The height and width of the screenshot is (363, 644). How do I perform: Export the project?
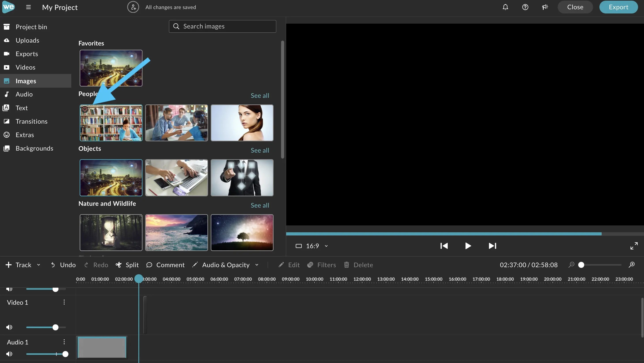coord(618,7)
